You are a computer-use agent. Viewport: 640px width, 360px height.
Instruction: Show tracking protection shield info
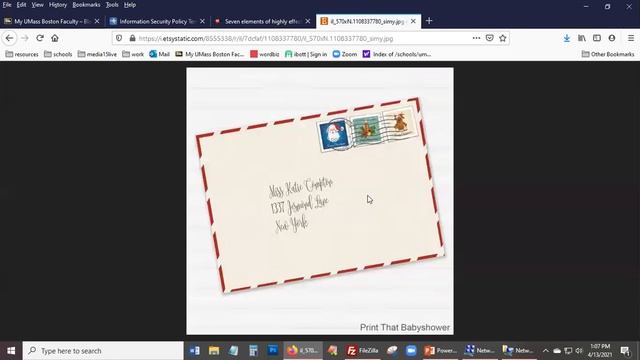(119, 38)
